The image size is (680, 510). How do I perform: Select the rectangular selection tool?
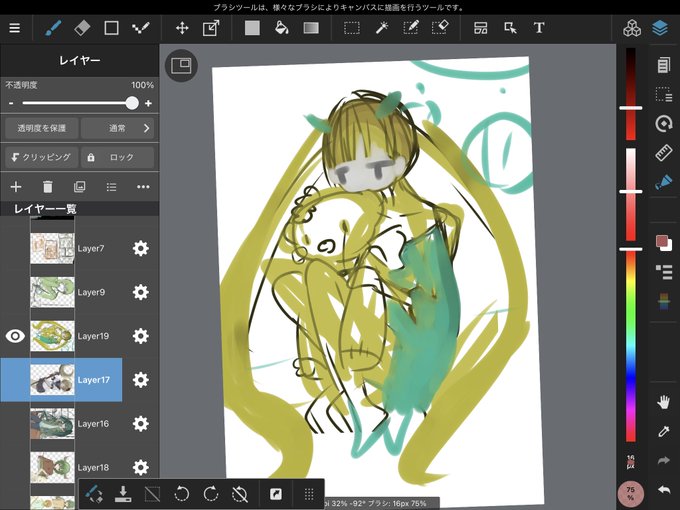[352, 28]
